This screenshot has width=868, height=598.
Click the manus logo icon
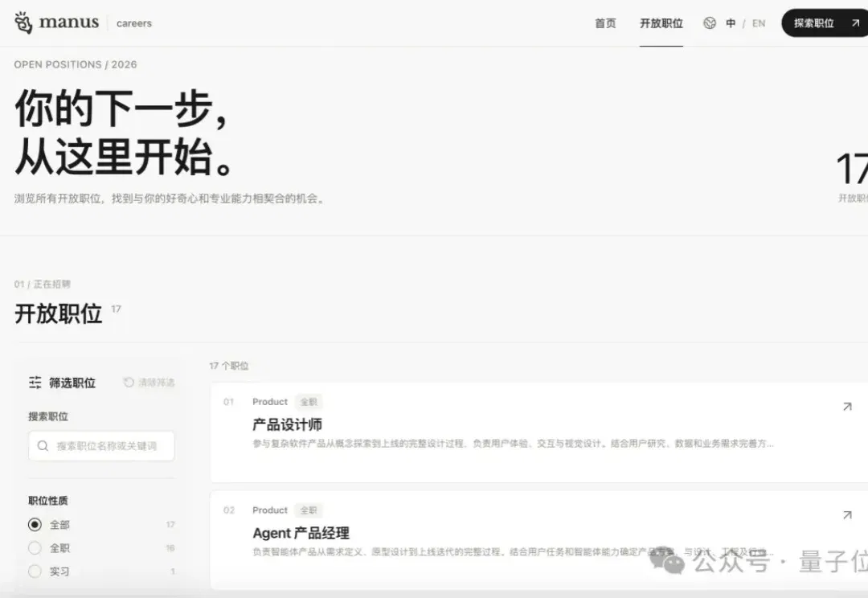pos(23,23)
